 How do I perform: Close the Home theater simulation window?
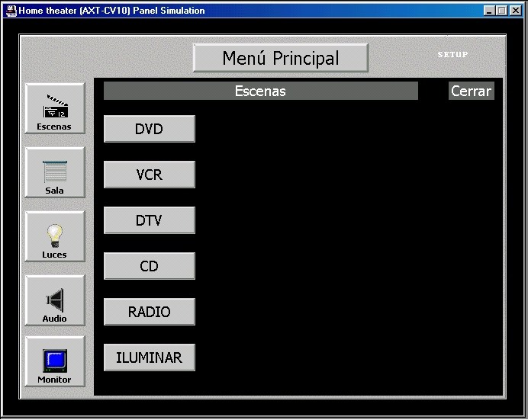pos(516,11)
